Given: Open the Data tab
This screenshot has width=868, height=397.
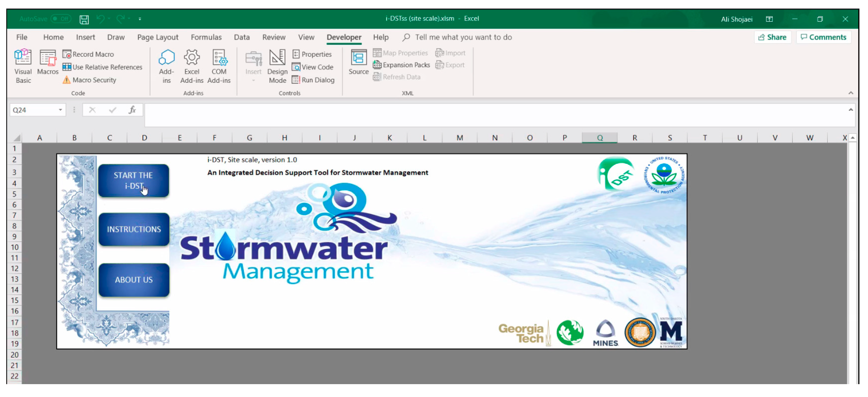Looking at the screenshot, I should (242, 37).
